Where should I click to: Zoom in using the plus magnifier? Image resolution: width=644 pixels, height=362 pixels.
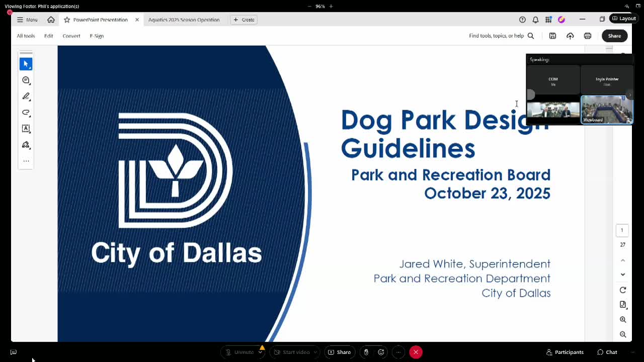coord(623,320)
